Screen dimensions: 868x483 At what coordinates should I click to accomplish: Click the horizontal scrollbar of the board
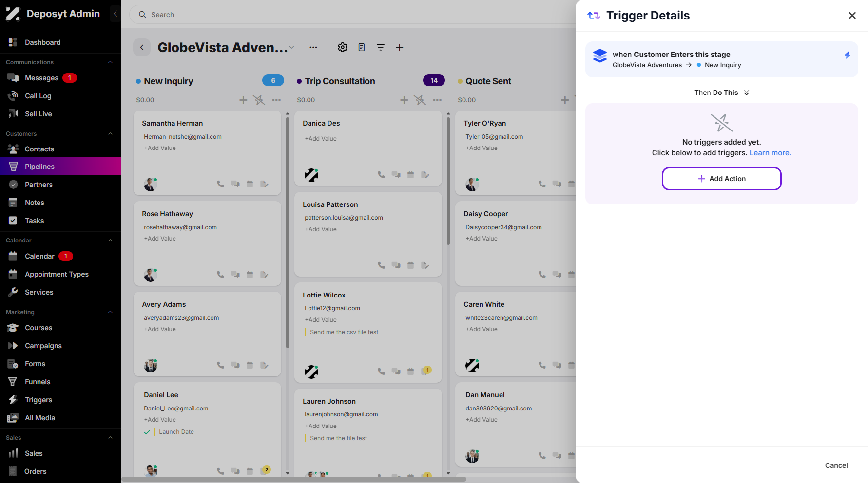pos(294,479)
